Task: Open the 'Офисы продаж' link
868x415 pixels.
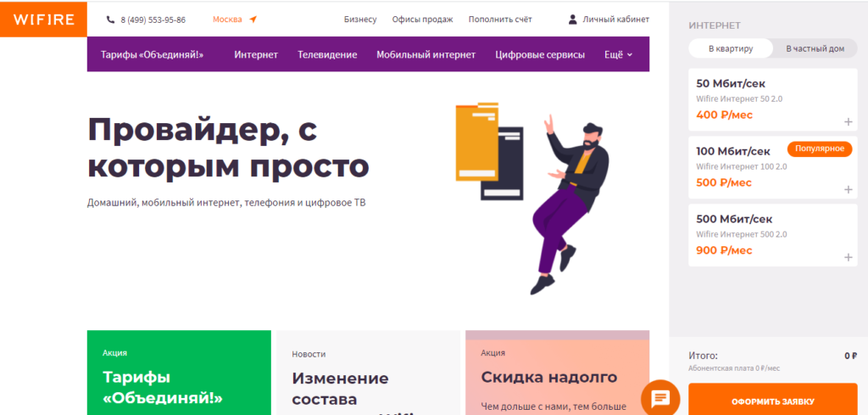Action: [x=422, y=20]
